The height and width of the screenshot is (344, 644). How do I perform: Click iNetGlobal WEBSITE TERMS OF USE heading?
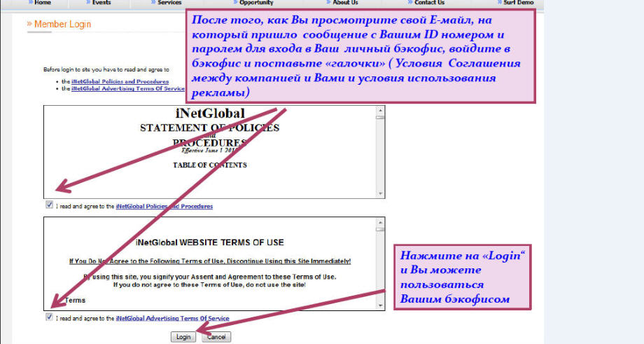[x=210, y=242]
